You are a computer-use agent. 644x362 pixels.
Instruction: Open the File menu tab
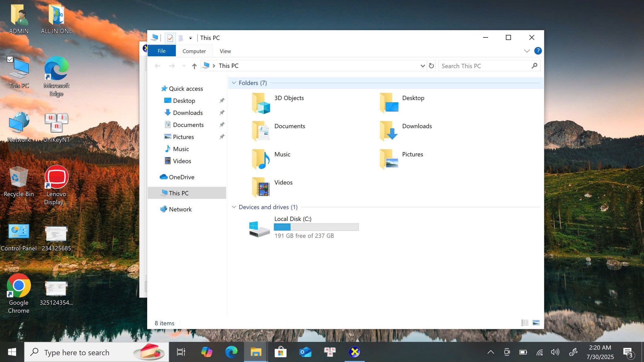click(161, 51)
